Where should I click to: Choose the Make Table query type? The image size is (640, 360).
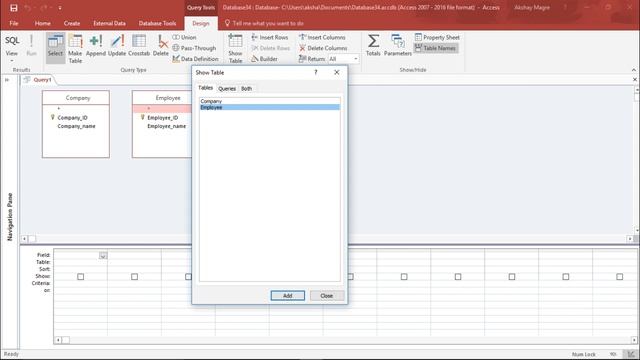75,49
